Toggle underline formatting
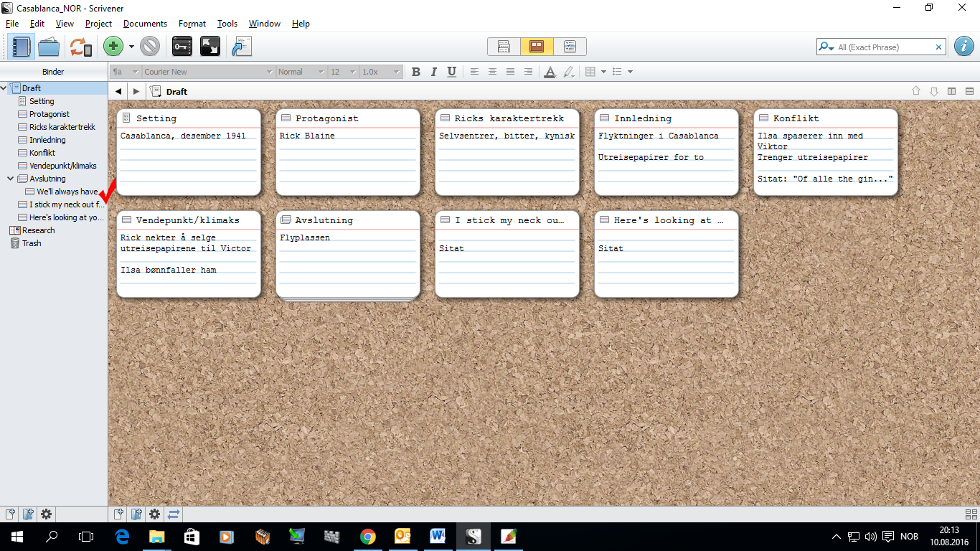The width and height of the screenshot is (980, 551). click(451, 72)
